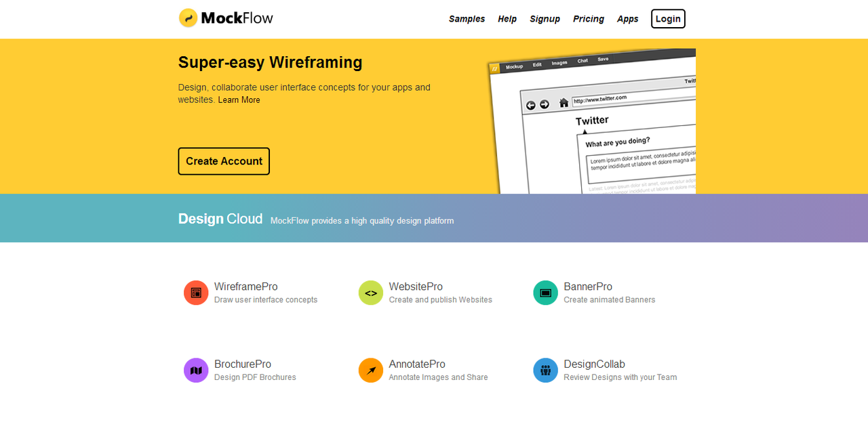
Task: Click the MockFlow yellow logo icon
Action: [188, 18]
